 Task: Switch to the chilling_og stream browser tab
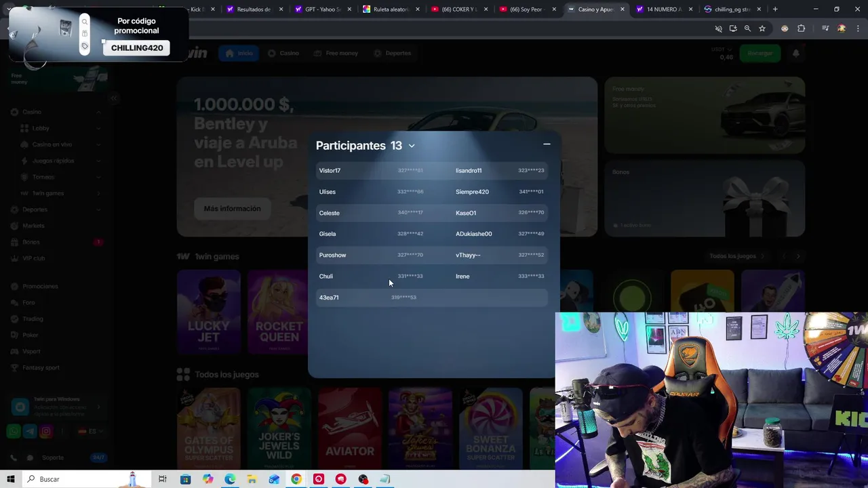732,9
